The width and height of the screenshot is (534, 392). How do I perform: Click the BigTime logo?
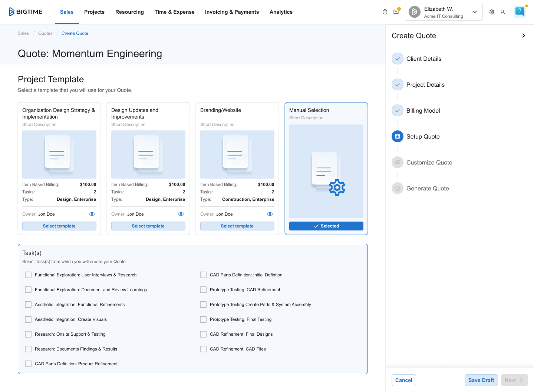25,12
